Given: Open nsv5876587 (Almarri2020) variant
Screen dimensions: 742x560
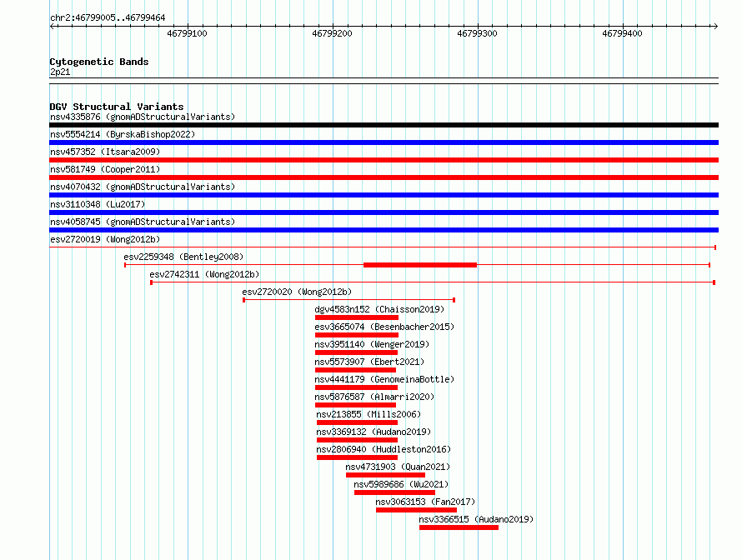Looking at the screenshot, I should (x=374, y=397).
